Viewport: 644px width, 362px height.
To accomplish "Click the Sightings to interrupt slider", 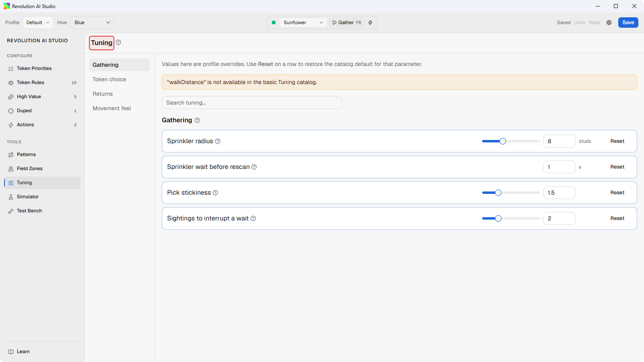I will coord(511,218).
